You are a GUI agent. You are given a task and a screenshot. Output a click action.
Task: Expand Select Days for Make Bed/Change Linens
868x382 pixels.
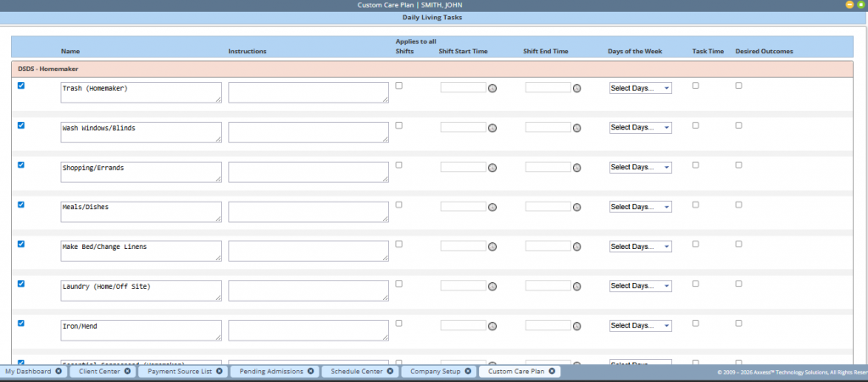pos(640,246)
